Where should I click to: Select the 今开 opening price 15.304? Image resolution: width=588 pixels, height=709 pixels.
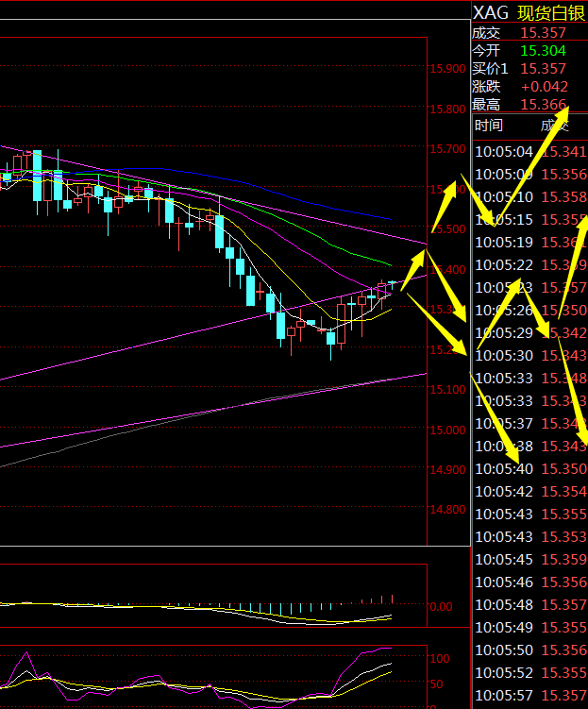point(544,51)
